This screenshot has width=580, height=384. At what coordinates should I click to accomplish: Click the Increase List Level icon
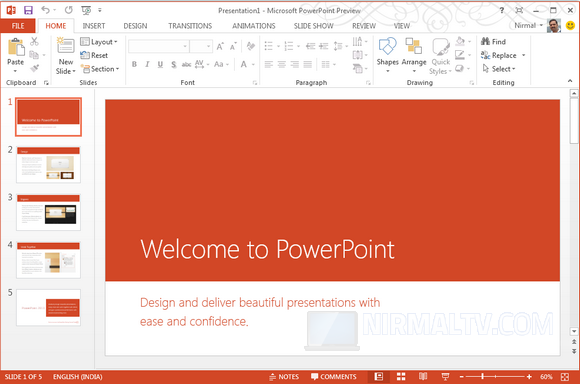pyautogui.click(x=324, y=46)
